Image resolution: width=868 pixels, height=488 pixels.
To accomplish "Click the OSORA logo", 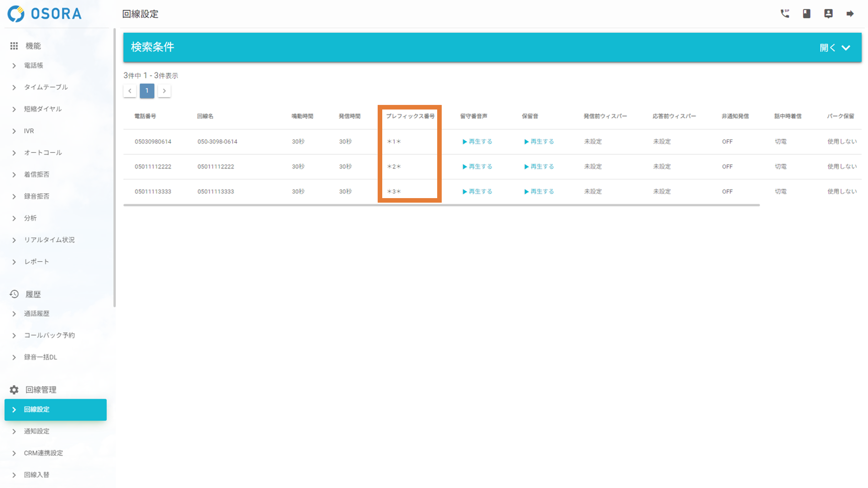I will (44, 14).
